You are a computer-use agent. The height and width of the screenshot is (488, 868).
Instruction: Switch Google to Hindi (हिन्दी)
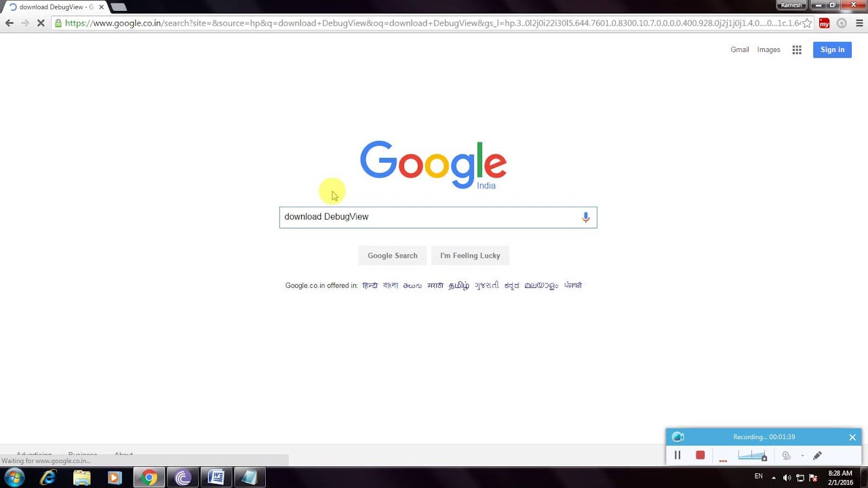[370, 285]
